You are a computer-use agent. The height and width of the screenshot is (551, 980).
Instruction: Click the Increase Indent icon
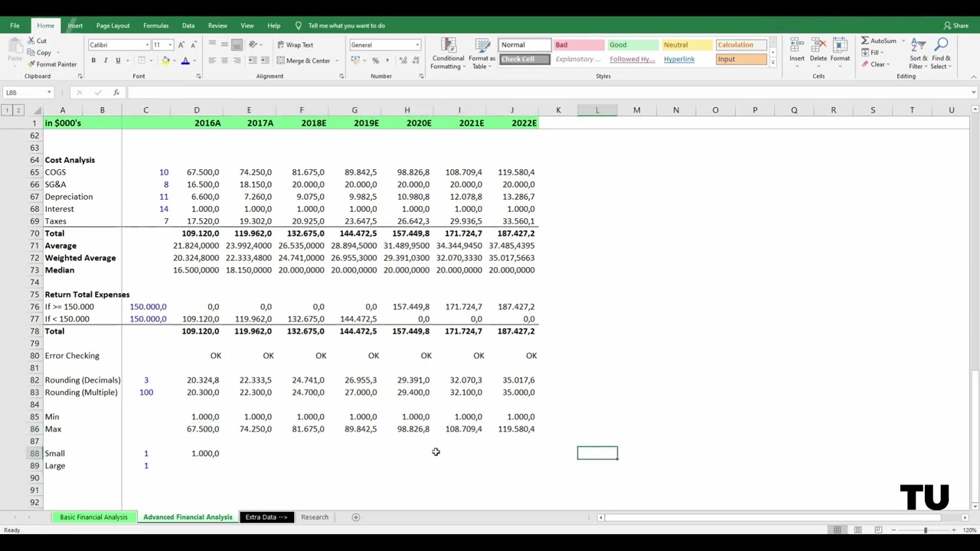(264, 60)
